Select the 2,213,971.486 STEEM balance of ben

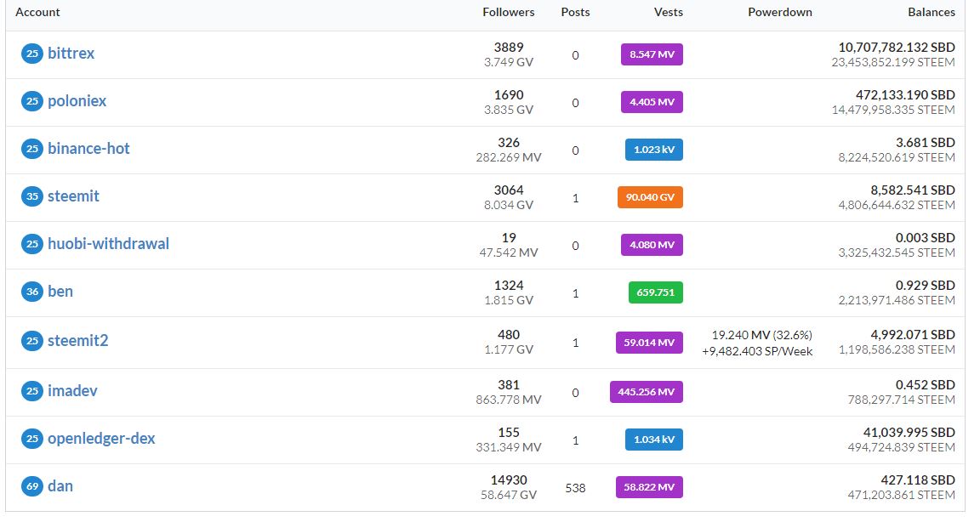coord(897,300)
